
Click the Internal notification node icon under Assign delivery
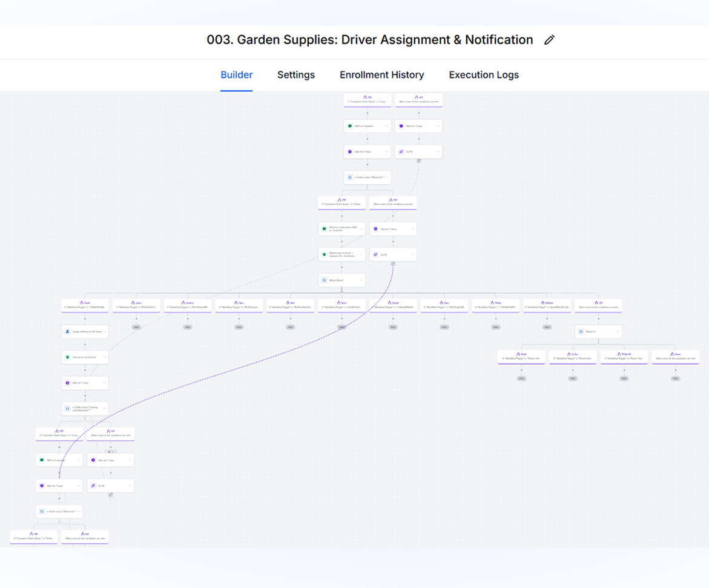[x=68, y=357]
